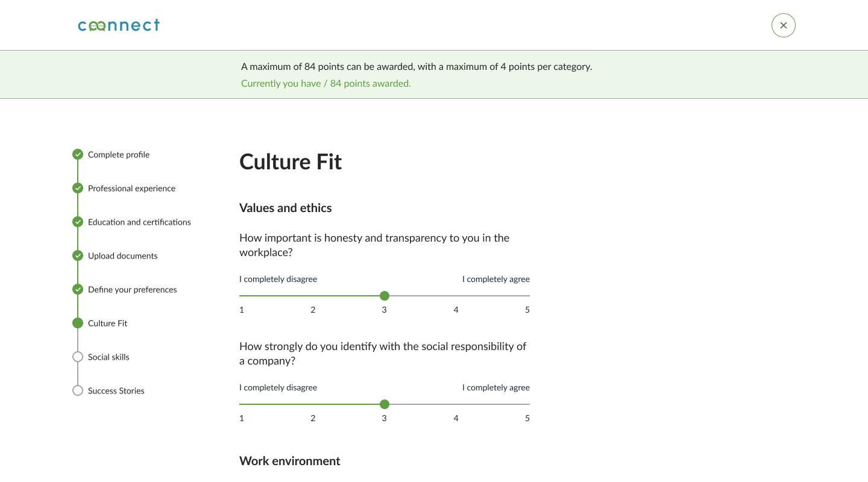Viewport: 868px width, 482px height.
Task: Click the Education and certifications checkmark icon
Action: (x=78, y=222)
